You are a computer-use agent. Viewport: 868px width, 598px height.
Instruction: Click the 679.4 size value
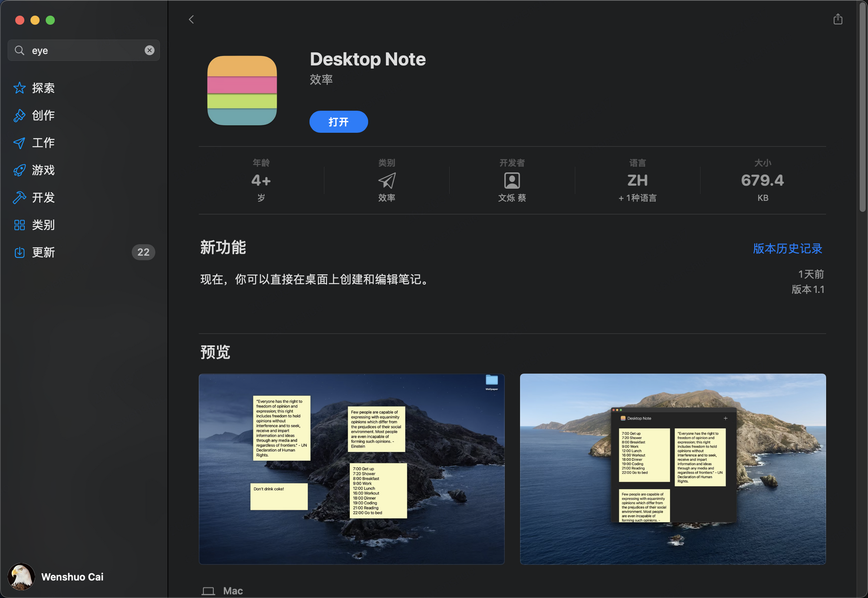click(763, 180)
